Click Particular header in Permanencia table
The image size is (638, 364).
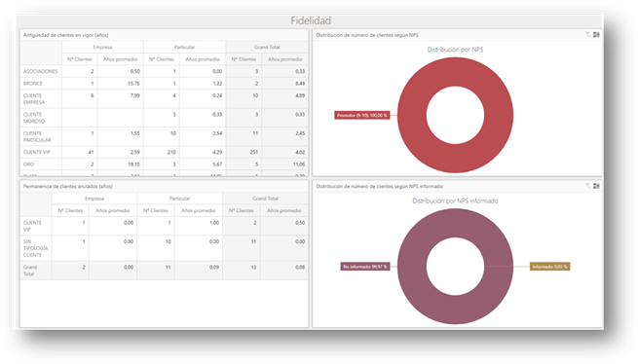(179, 199)
